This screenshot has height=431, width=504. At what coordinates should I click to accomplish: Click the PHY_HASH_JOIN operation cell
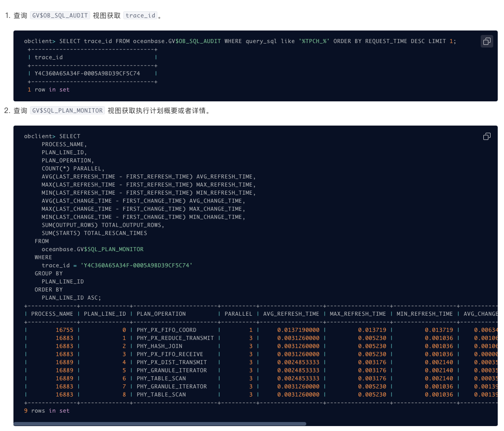tap(160, 346)
